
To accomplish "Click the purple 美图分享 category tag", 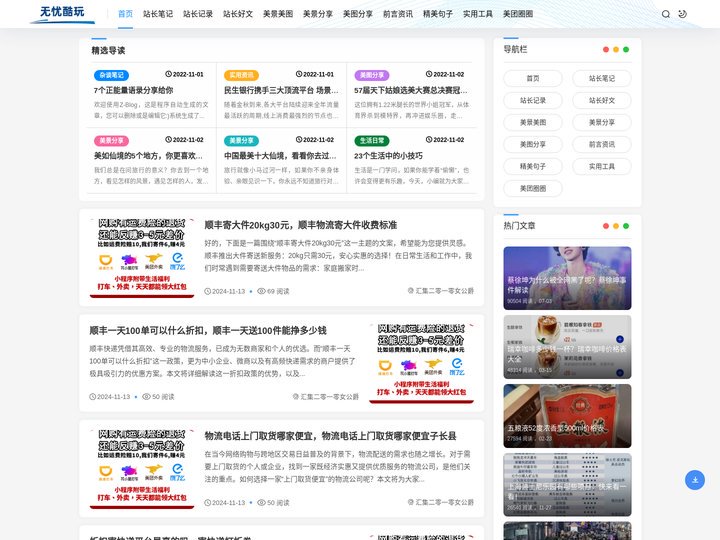I will point(372,75).
